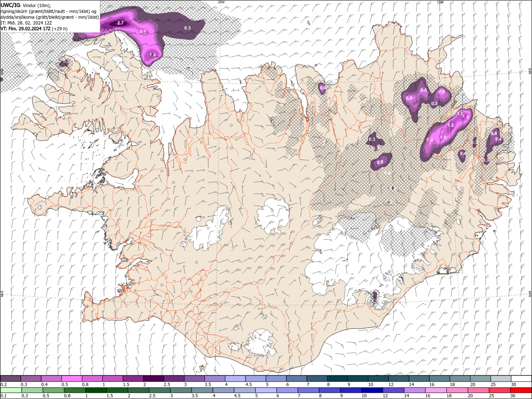Click the '0.8' label under the purple snow legend
Screen dimensions: 532x399
pos(85,384)
